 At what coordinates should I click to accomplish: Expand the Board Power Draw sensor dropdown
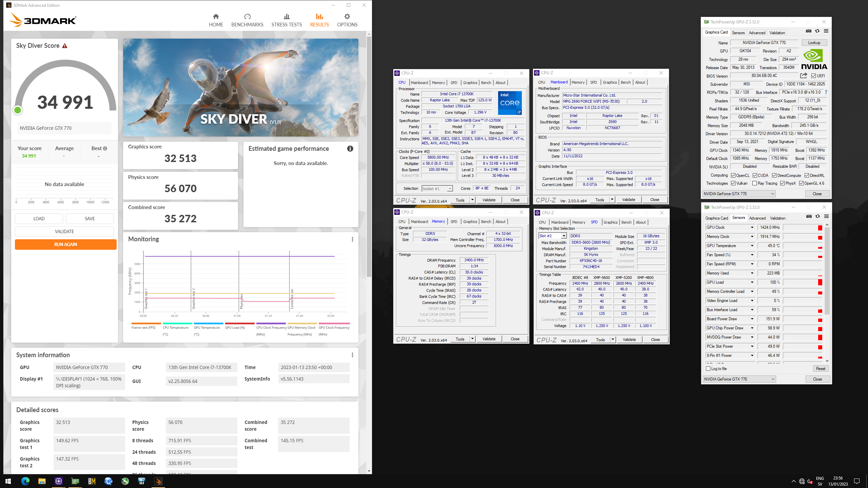tap(752, 319)
